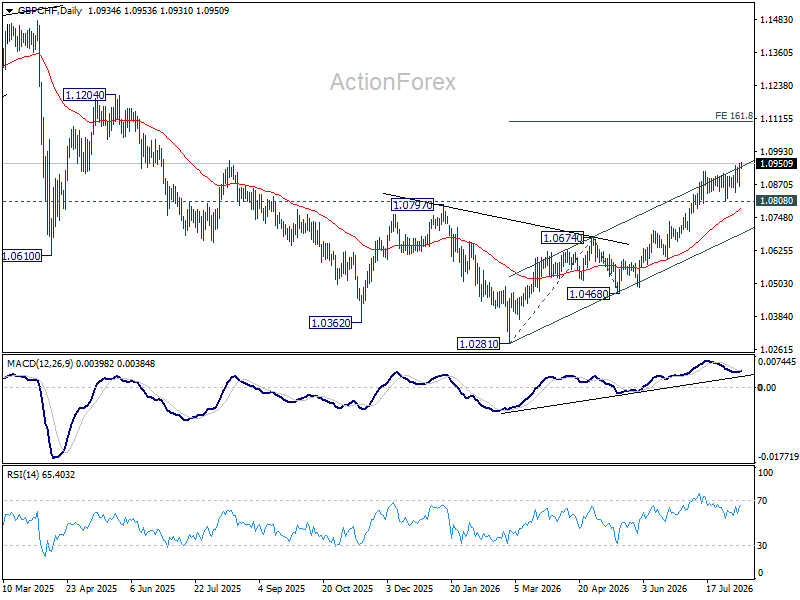Click the 17 Jul 2026 date label

click(x=729, y=588)
